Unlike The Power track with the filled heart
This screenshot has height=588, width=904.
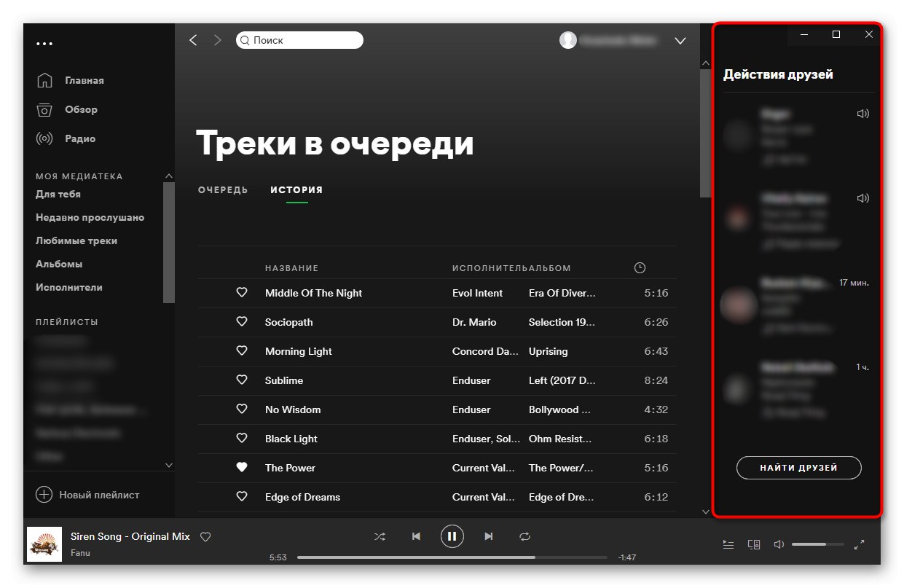tap(242, 468)
